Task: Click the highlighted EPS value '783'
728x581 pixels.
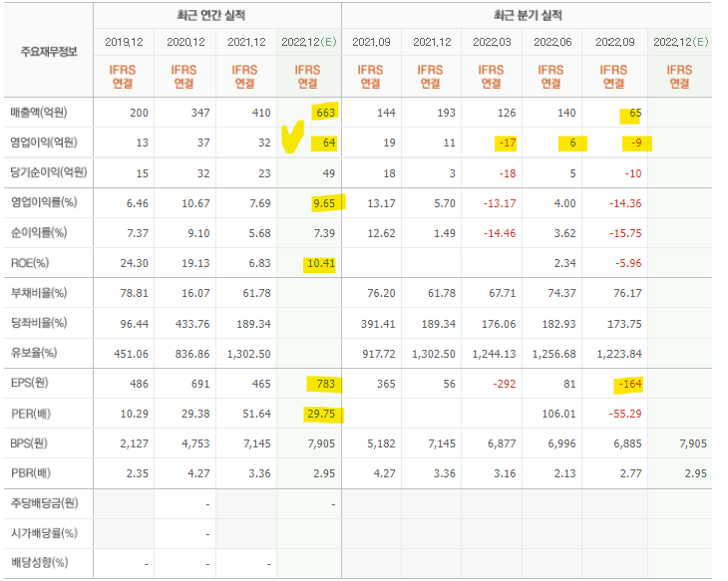Action: [x=325, y=384]
